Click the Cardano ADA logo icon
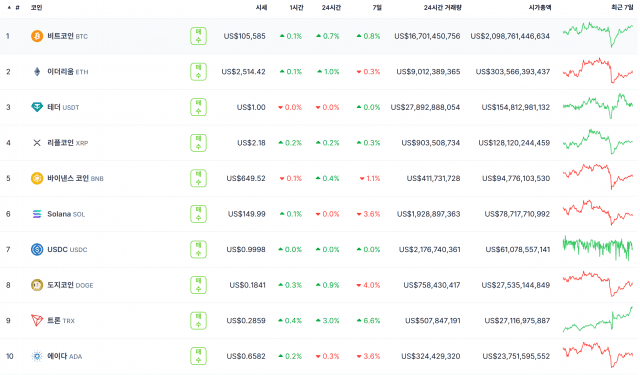Screen dimensions: 640x375 [37, 356]
